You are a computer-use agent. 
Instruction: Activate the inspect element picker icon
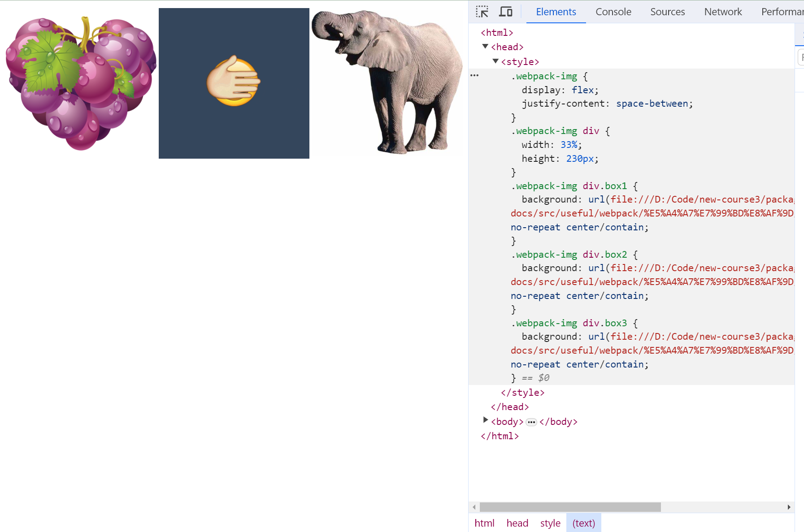point(482,12)
